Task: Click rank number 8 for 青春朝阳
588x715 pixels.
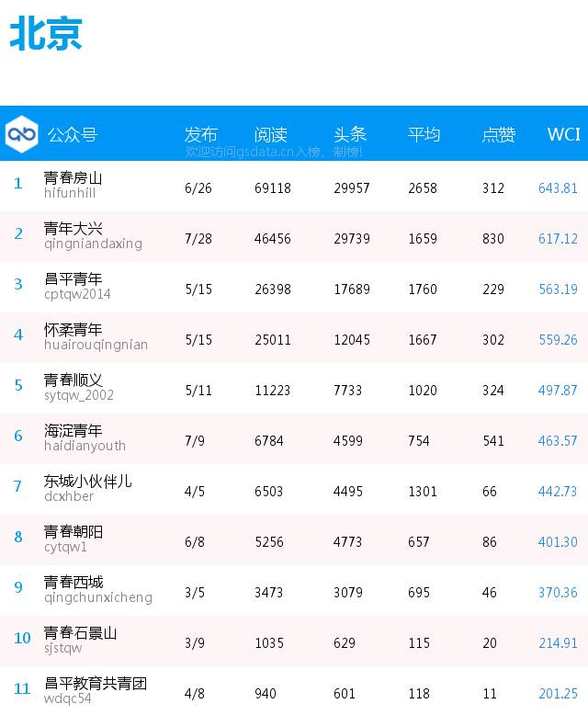Action: pos(18,537)
